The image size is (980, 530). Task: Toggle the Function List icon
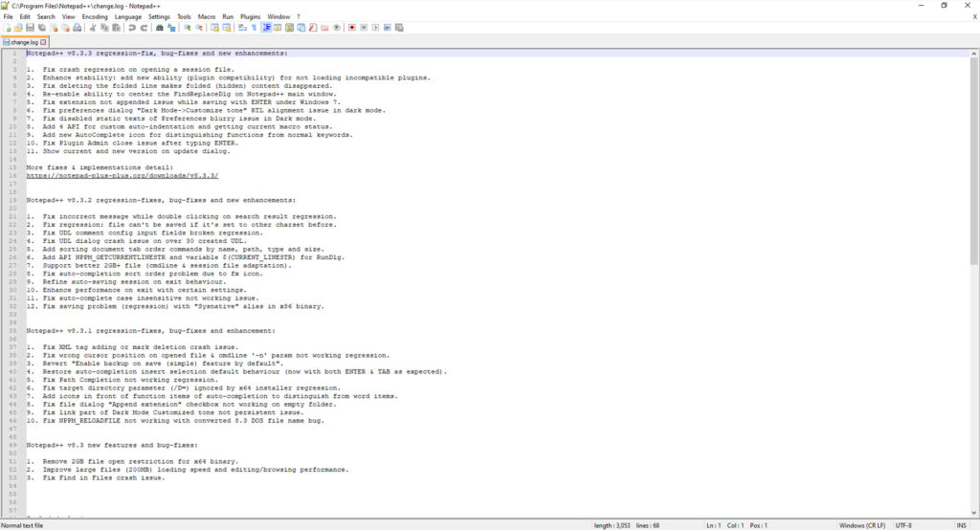click(x=313, y=28)
